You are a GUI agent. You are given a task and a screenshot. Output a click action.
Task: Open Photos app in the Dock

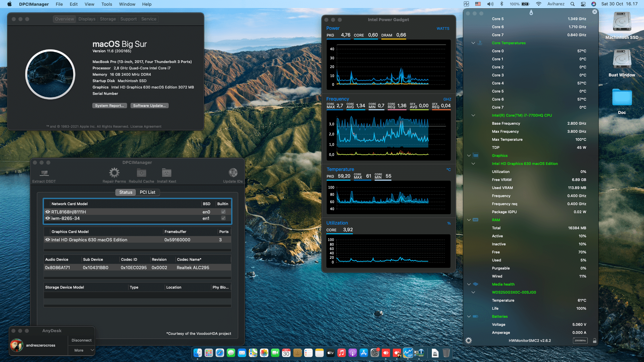264,353
